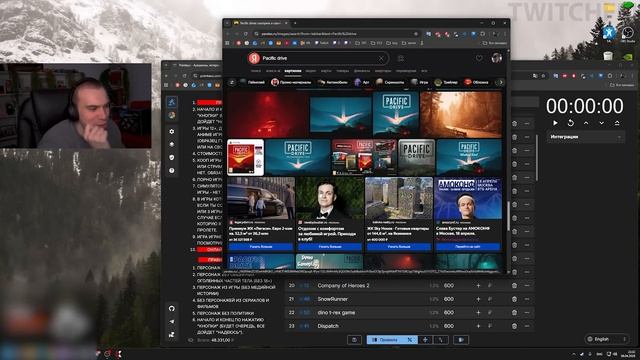Screen dimensions: 640x360
Task: Add amount to Company of Heroes 2 with plus
Action: (x=478, y=286)
